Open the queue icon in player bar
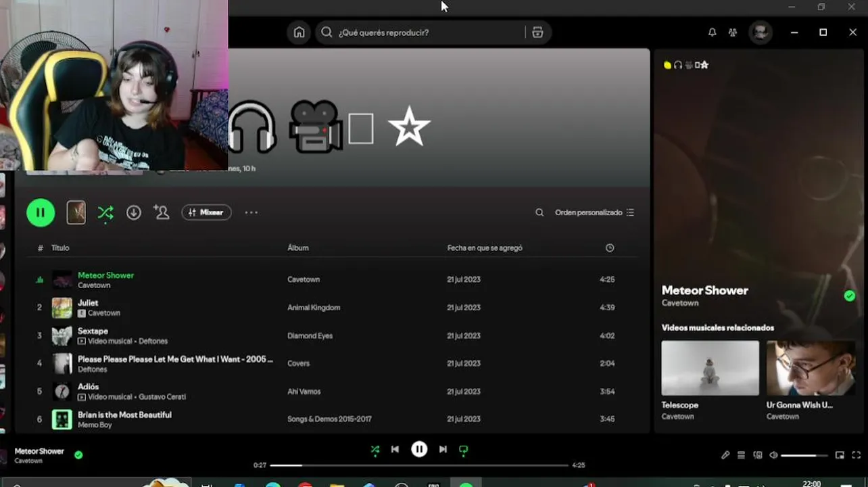868x487 pixels. pyautogui.click(x=741, y=455)
